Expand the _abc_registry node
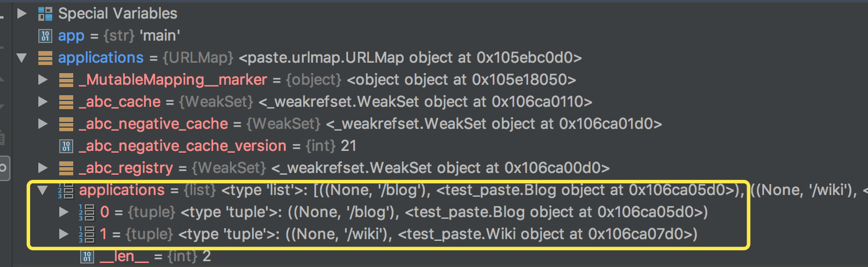Screen dimensions: 868x267 (42, 168)
